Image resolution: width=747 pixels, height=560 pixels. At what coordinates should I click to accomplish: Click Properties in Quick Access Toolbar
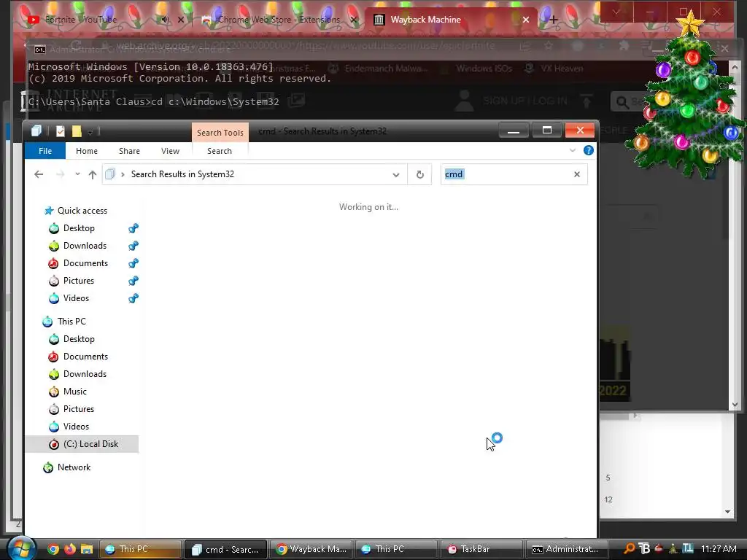point(61,131)
